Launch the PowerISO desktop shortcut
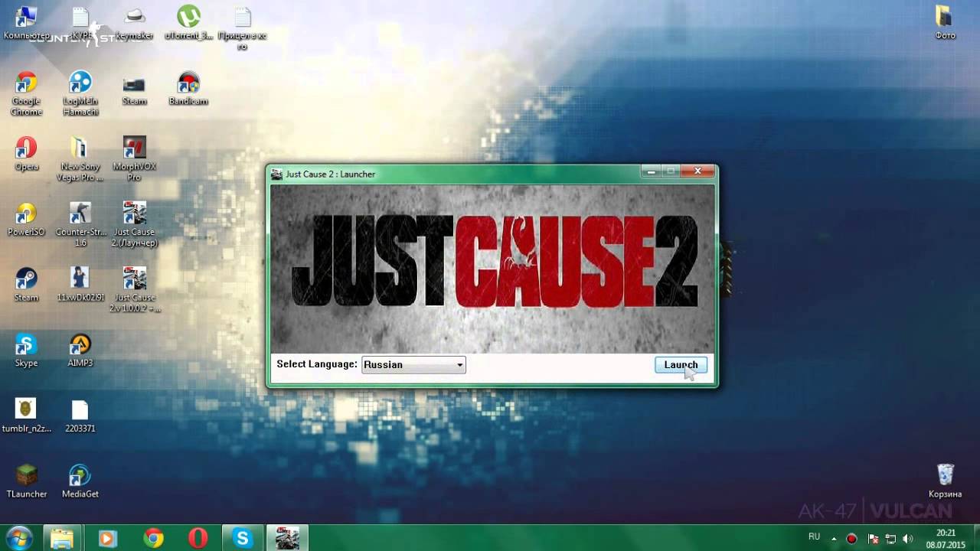This screenshot has width=980, height=551. (26, 219)
